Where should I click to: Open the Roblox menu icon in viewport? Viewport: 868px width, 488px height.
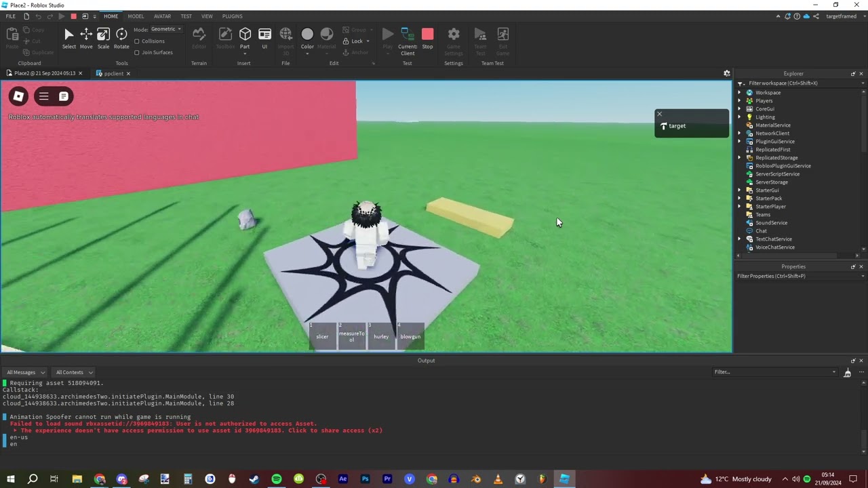click(x=18, y=96)
